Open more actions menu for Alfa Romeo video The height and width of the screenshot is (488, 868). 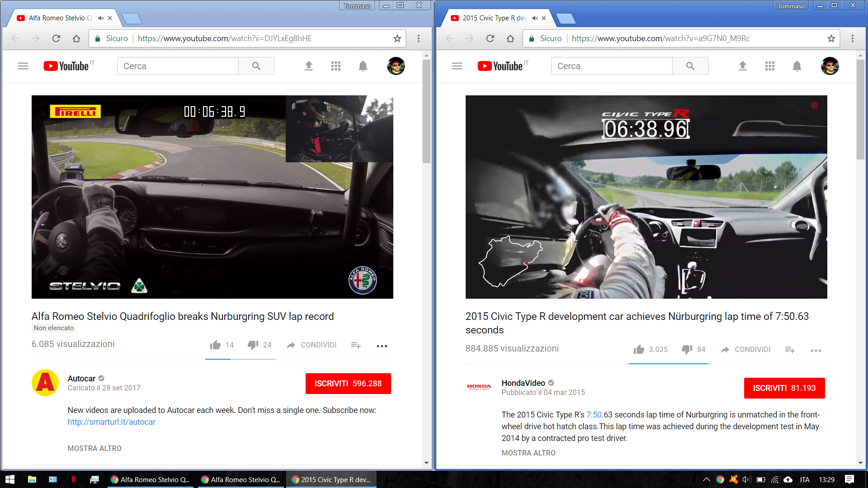(x=382, y=346)
